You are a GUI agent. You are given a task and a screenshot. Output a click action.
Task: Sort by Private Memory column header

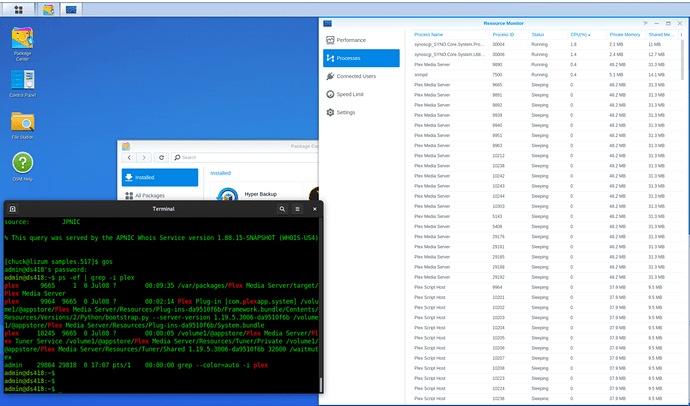click(x=625, y=35)
